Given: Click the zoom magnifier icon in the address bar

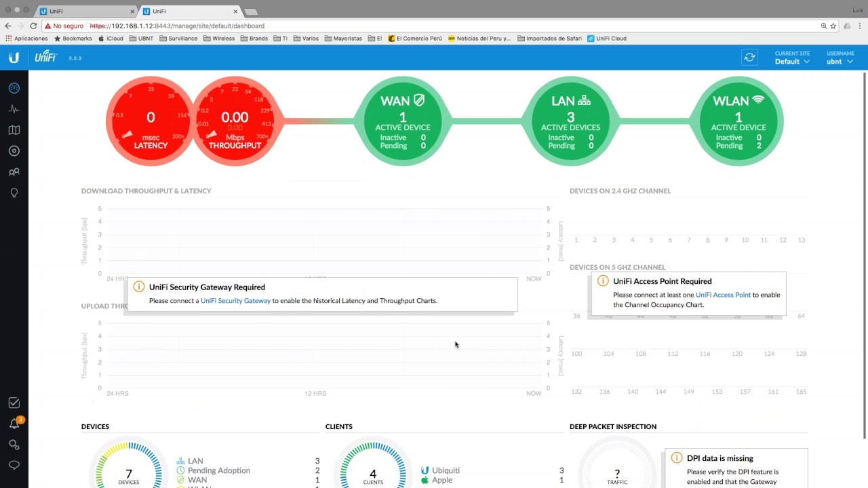Looking at the screenshot, I should coord(824,26).
